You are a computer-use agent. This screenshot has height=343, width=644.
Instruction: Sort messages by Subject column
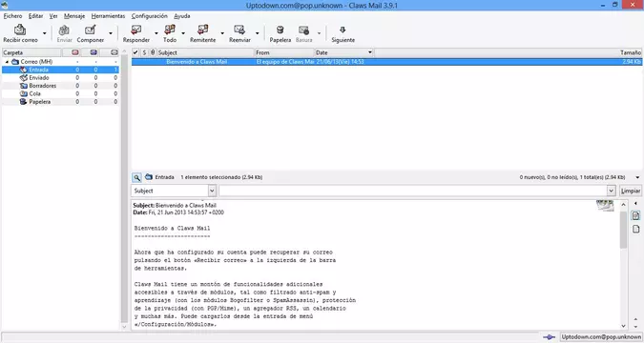205,52
